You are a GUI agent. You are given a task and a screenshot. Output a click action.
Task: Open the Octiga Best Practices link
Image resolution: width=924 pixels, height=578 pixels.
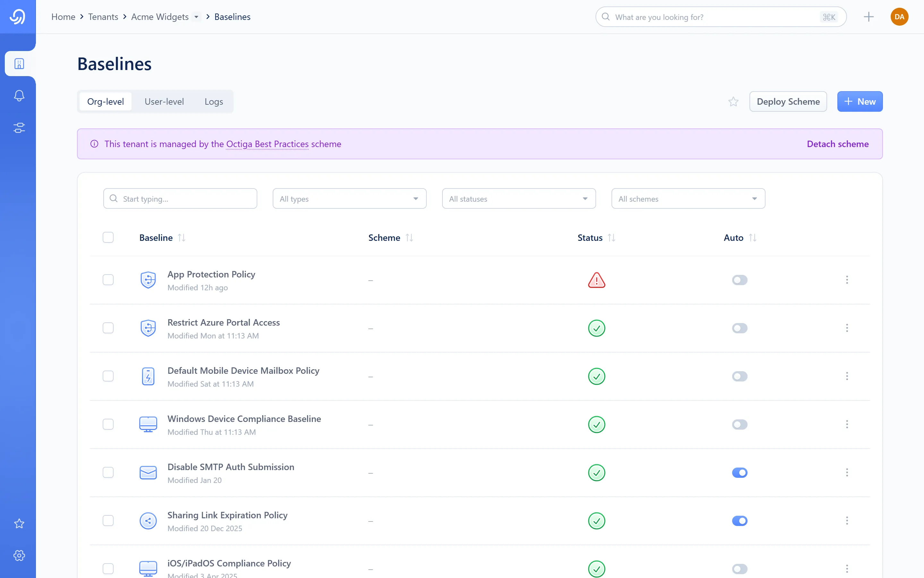[x=267, y=144]
